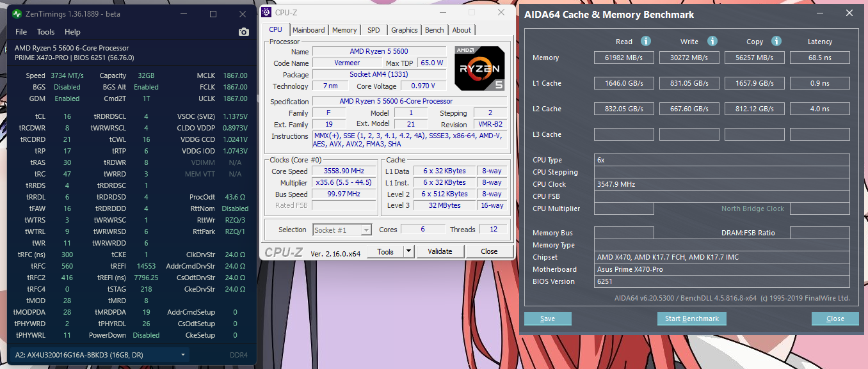Click the tCL value 16 in ZenTimings
The image size is (868, 369).
pyautogui.click(x=67, y=116)
